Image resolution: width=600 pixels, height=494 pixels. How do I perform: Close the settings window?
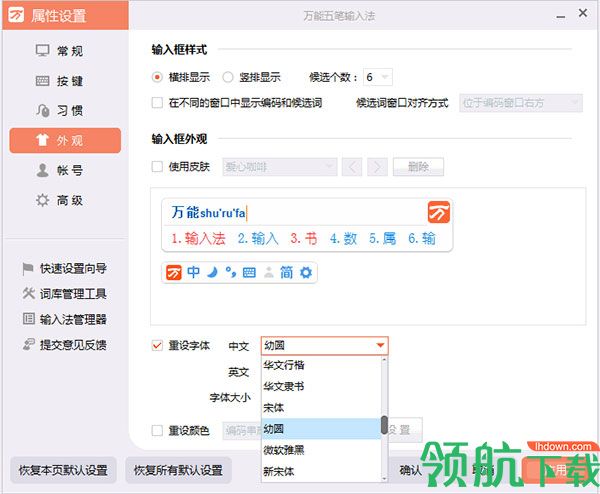tap(583, 13)
